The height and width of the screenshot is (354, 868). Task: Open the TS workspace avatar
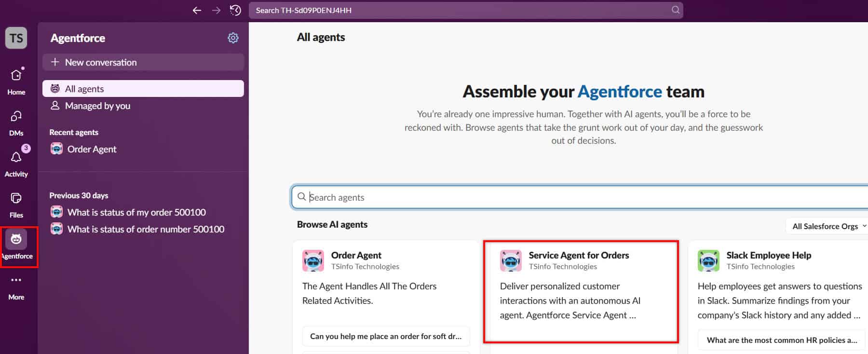click(16, 38)
